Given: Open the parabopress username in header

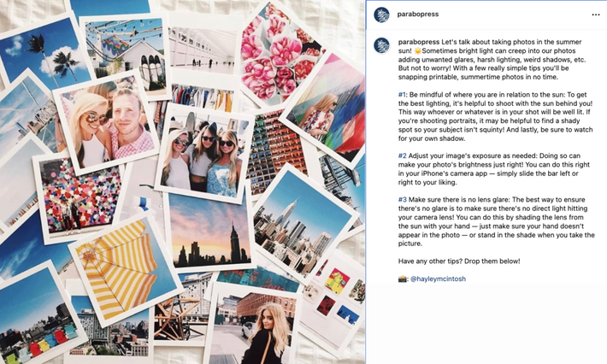Looking at the screenshot, I should point(418,14).
